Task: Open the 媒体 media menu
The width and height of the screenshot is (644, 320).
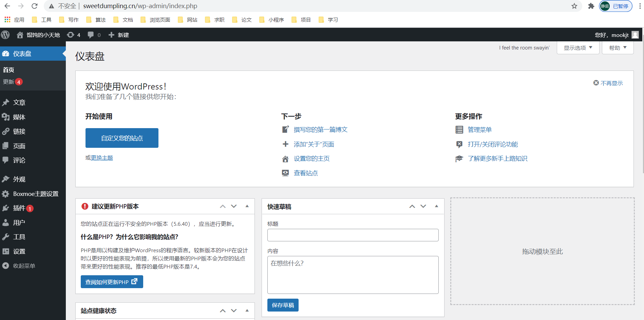Action: click(33, 117)
